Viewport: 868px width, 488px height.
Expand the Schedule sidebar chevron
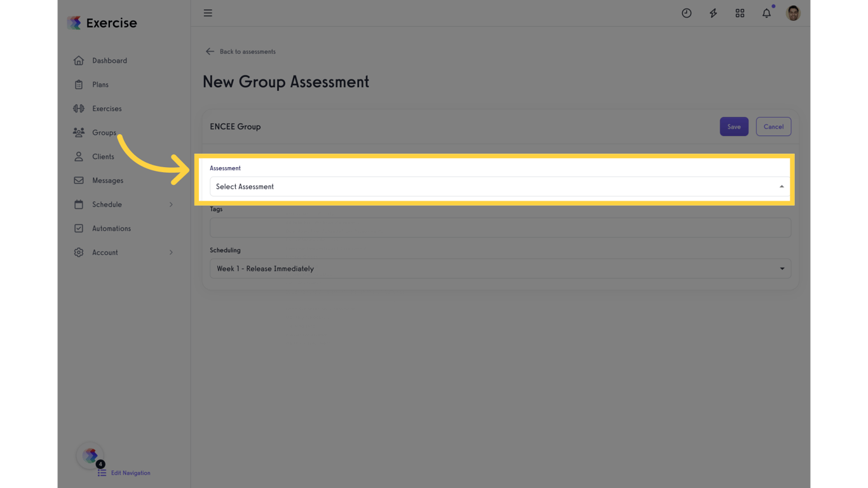click(170, 204)
